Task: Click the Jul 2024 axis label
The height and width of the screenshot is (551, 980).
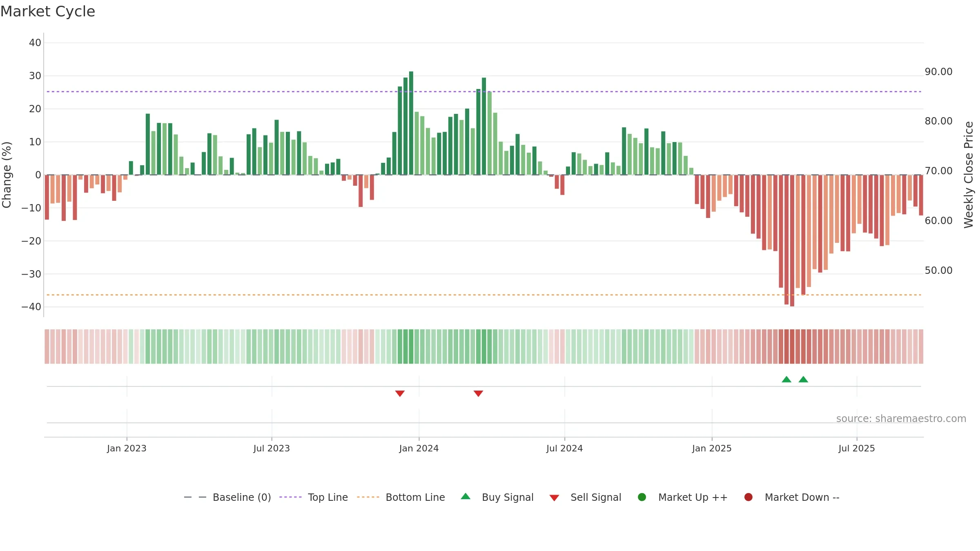Action: (x=564, y=449)
